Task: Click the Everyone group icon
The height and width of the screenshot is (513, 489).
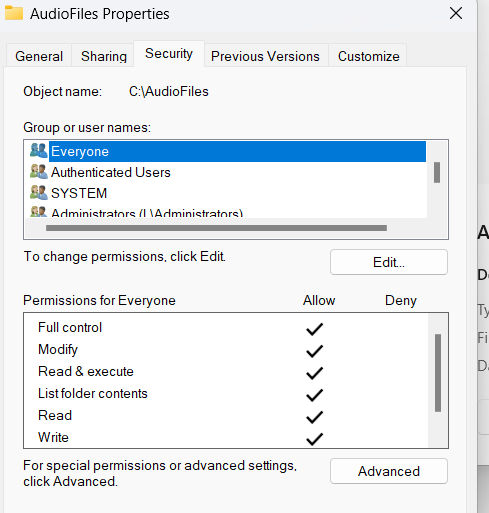Action: point(39,151)
